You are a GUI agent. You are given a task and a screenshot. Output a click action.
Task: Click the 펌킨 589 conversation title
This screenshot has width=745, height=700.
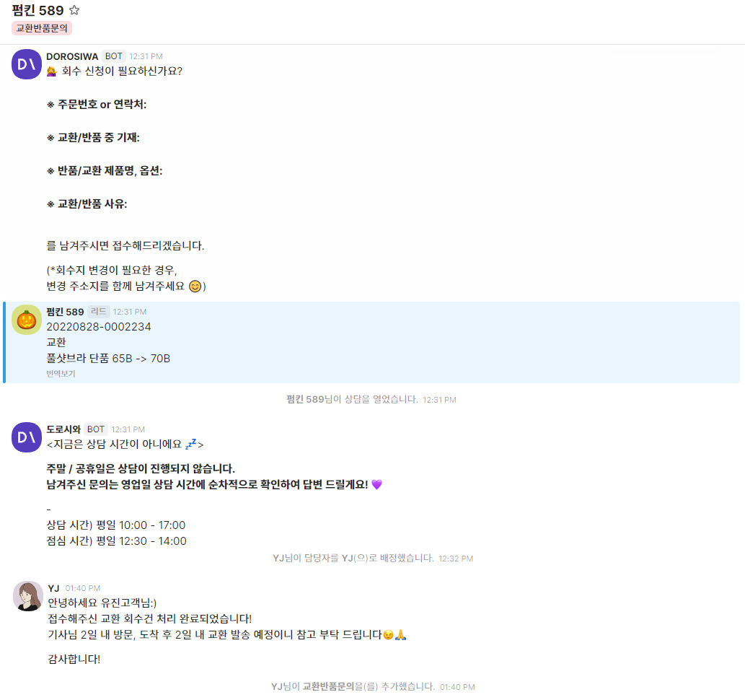[38, 10]
